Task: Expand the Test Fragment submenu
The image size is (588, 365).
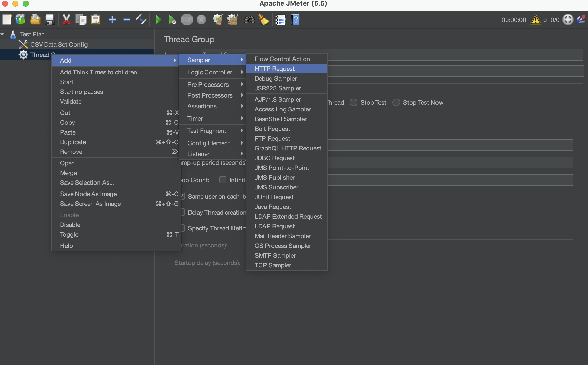Action: [x=213, y=131]
